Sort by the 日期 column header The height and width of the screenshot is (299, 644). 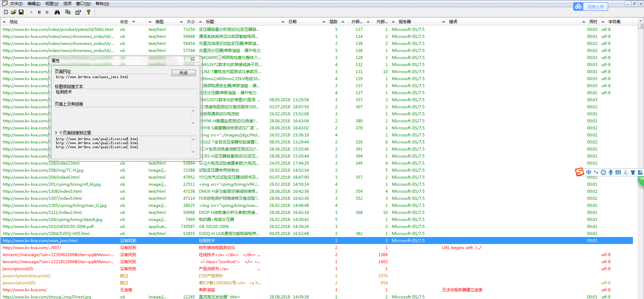(292, 22)
